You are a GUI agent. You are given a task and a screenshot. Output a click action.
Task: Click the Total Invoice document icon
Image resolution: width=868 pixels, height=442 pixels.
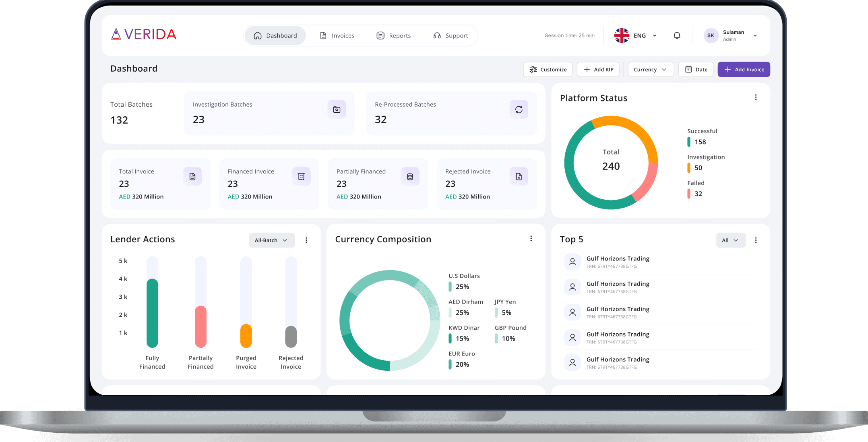point(192,176)
